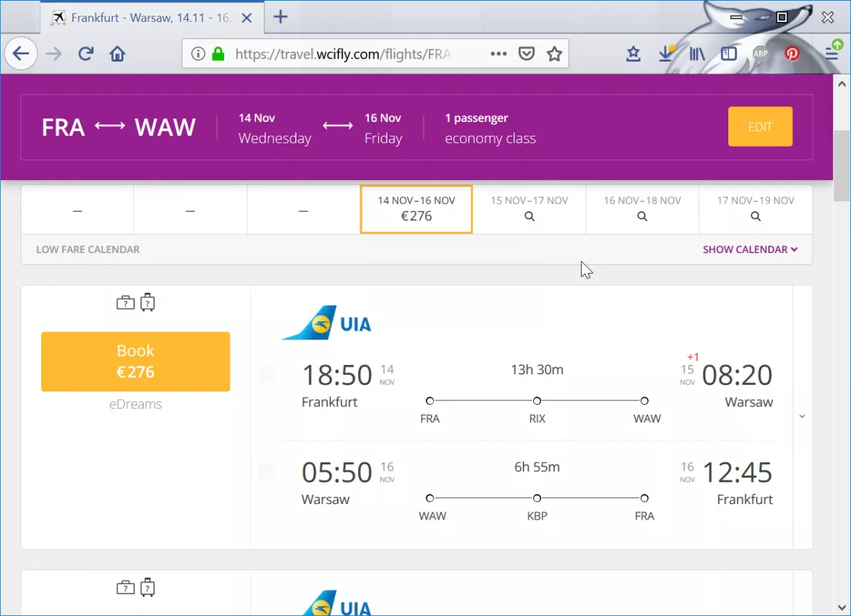Expand flight details chevron on first result
The width and height of the screenshot is (851, 616).
click(x=802, y=417)
